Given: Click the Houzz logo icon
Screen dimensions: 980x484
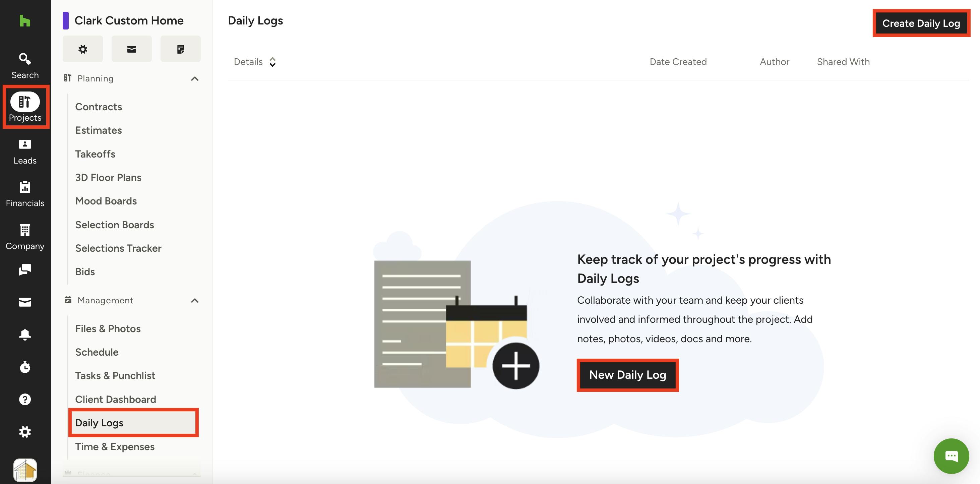Looking at the screenshot, I should (x=25, y=20).
